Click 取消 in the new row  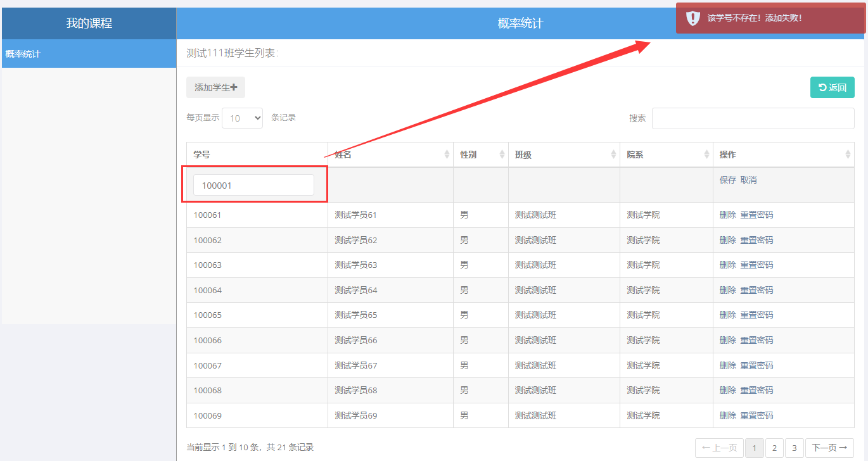click(749, 180)
